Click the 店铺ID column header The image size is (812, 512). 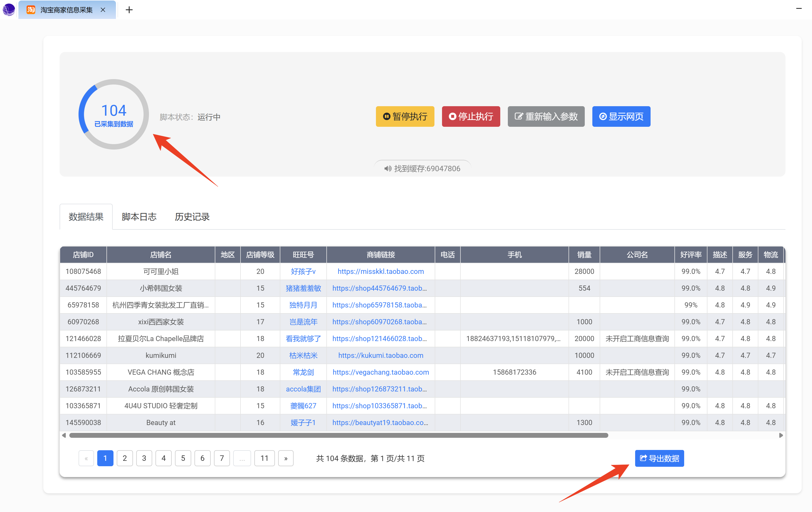[x=83, y=255]
